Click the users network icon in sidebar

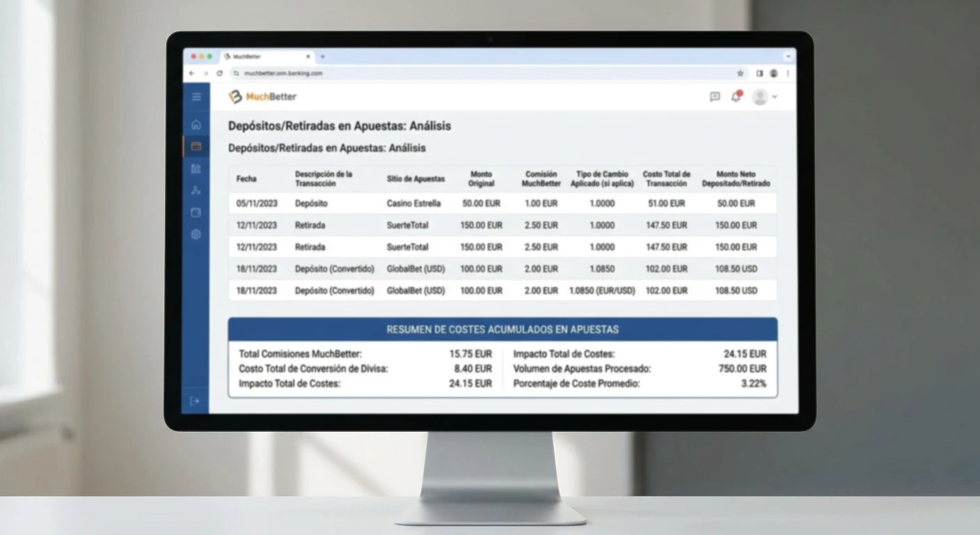(196, 190)
